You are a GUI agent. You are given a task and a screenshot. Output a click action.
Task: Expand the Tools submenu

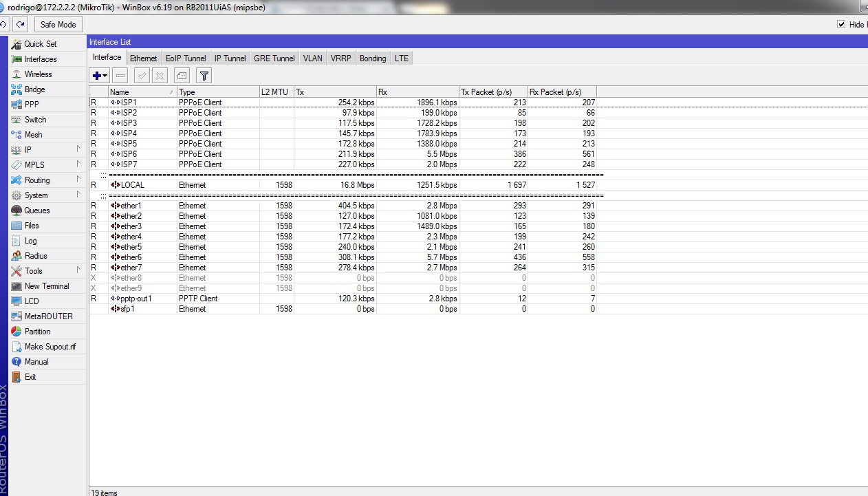point(47,271)
